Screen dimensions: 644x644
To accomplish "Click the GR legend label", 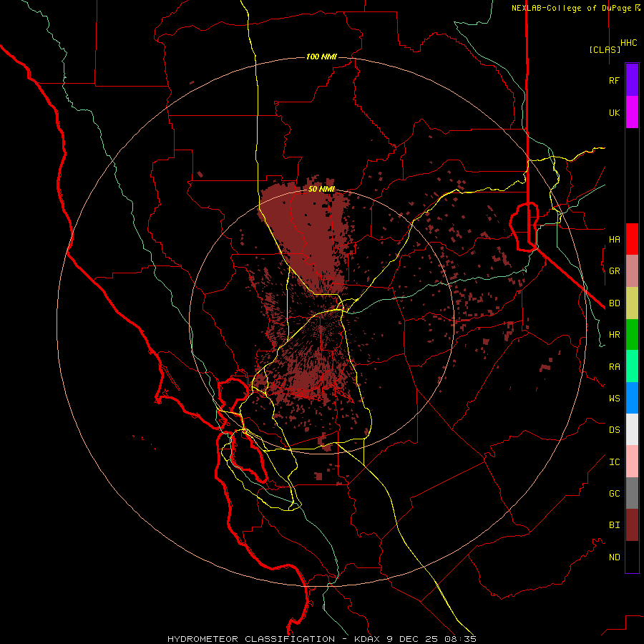I will pos(614,271).
